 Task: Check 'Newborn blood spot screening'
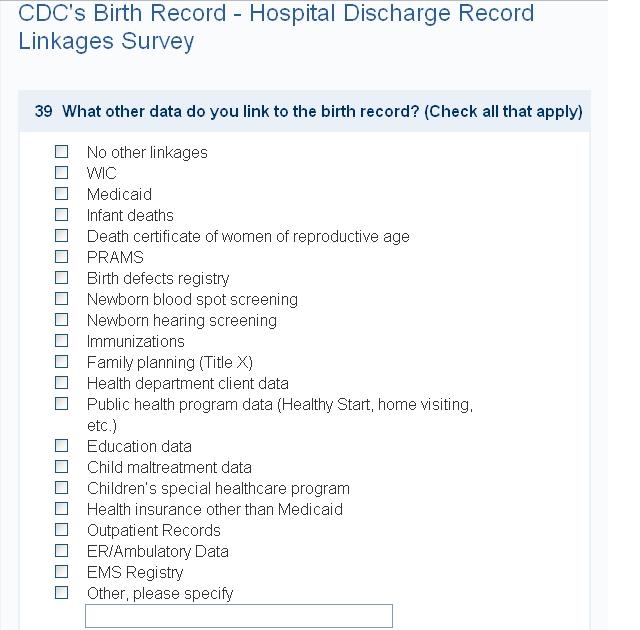pyautogui.click(x=62, y=299)
